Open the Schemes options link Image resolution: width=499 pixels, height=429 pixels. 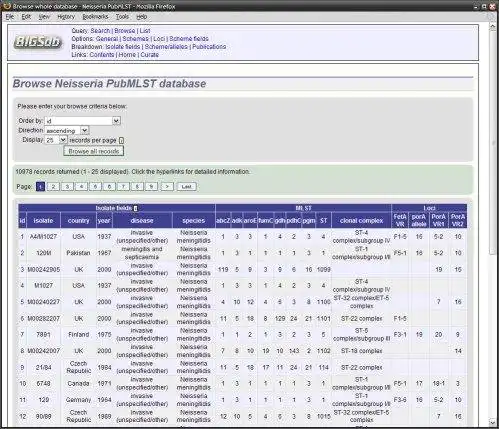point(135,39)
